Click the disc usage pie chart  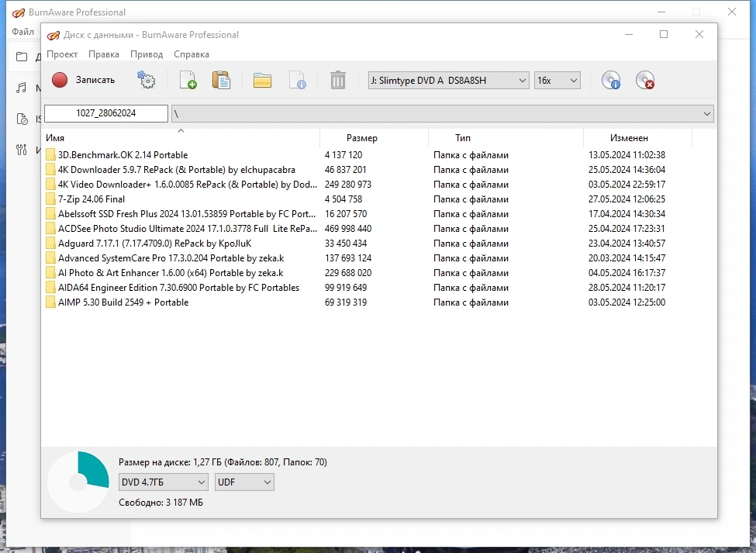tap(78, 482)
